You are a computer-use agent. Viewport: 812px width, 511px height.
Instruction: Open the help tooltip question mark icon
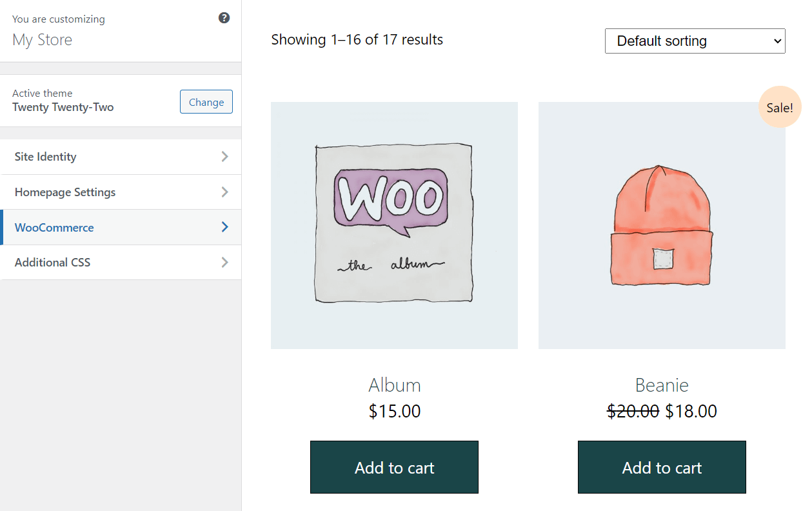(224, 17)
